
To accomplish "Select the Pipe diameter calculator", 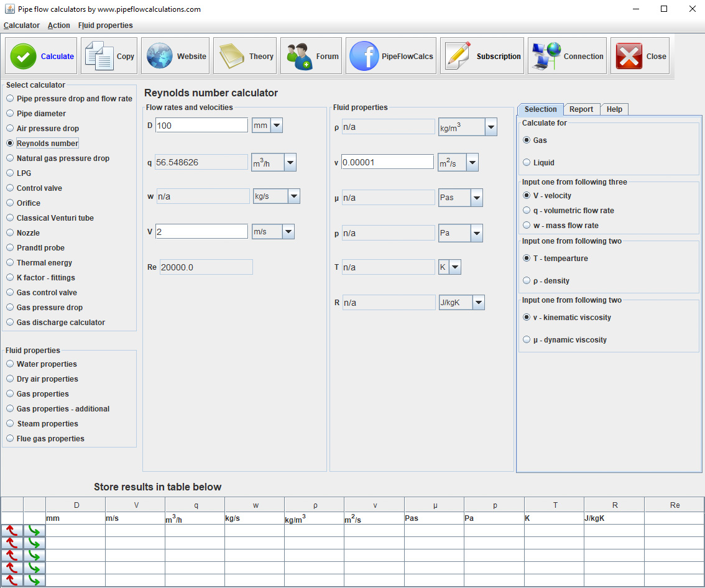I will 10,114.
